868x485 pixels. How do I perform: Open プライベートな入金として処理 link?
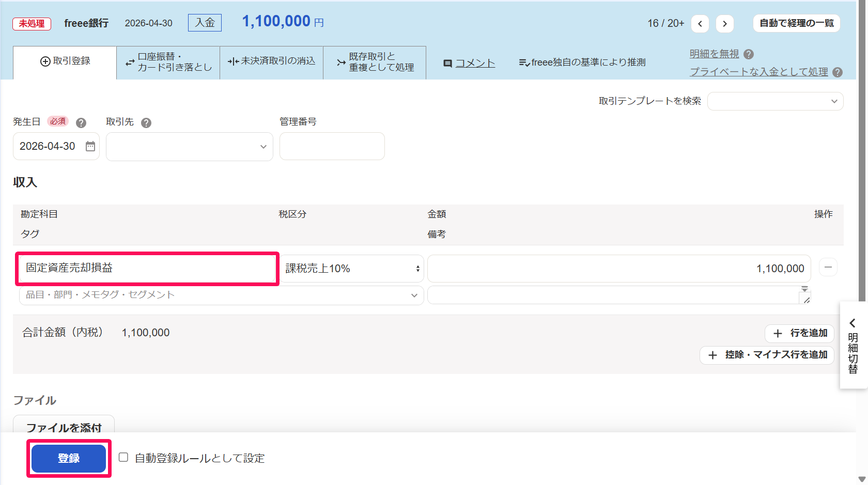click(x=759, y=72)
